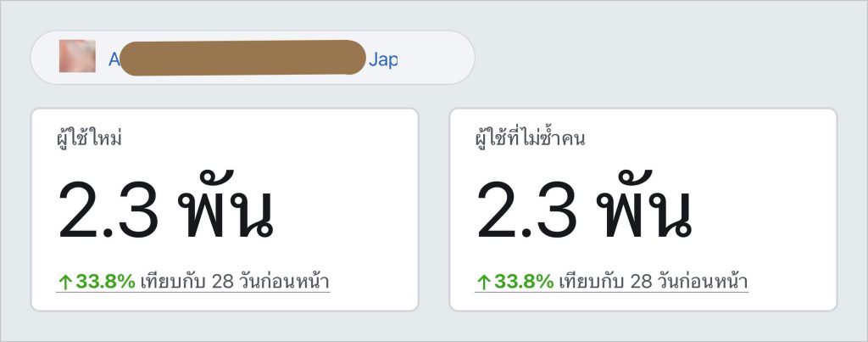Open 'เทียบกับ 28 วันก่อนหน้า' in the ผู้ใช้ใหม่ card
Viewport: 868px width, 342px height.
point(235,282)
